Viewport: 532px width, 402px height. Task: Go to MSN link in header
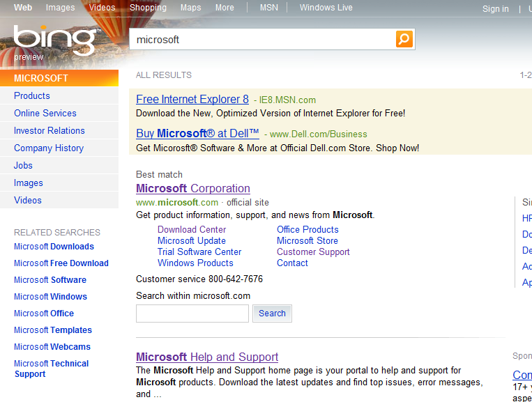tap(268, 8)
